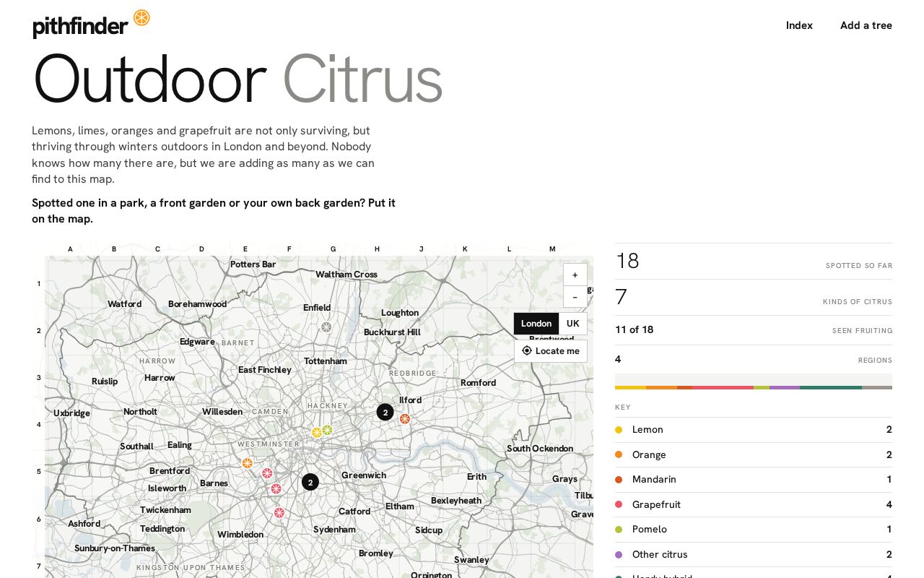
Task: Select the yellow lemon marker on the map
Action: [316, 433]
